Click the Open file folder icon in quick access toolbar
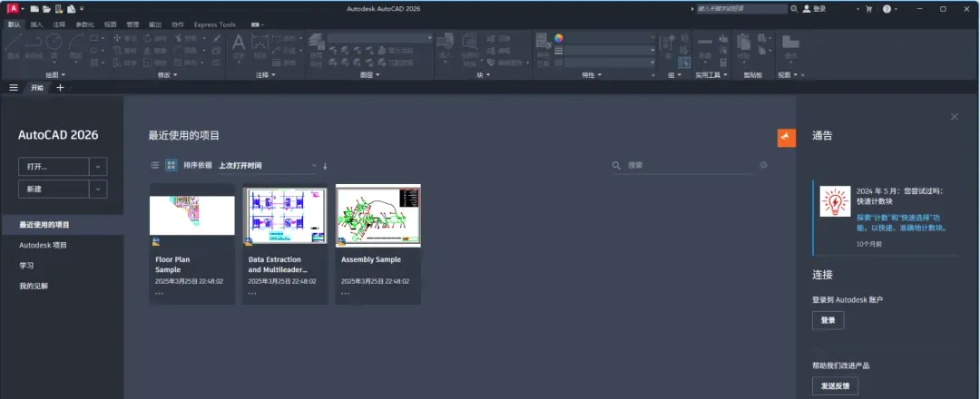Screen dimensions: 980x399 click(46, 9)
